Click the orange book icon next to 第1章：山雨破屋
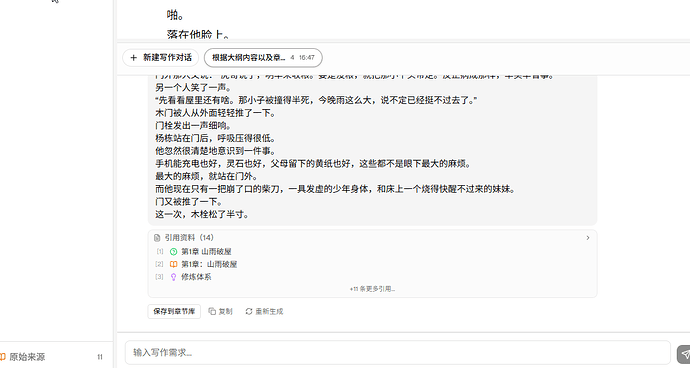The image size is (690, 368). pyautogui.click(x=173, y=265)
